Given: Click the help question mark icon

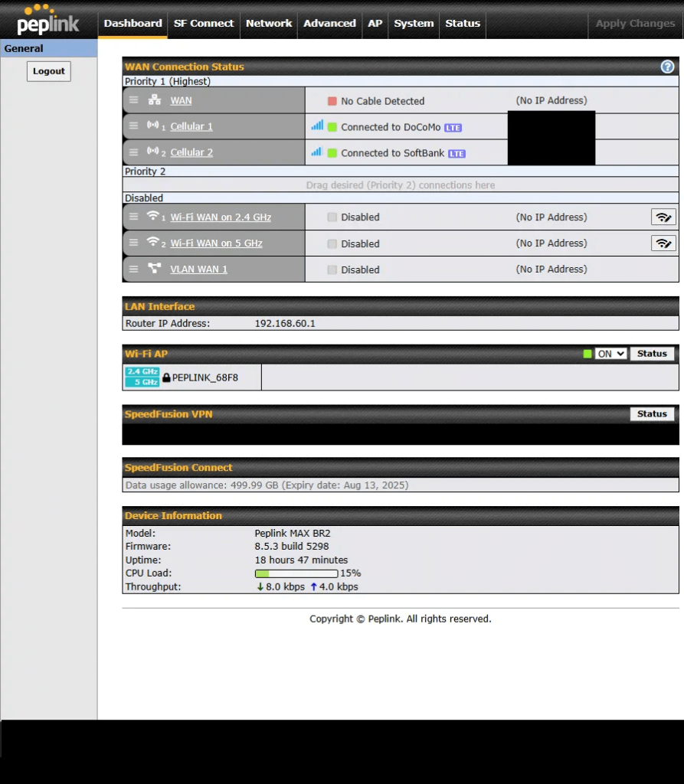Looking at the screenshot, I should (667, 67).
